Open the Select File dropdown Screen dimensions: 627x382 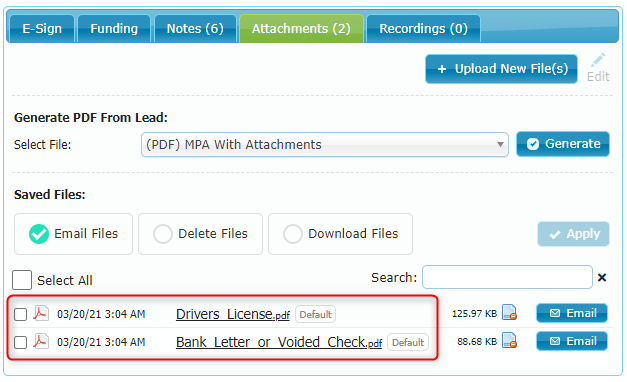tap(325, 144)
